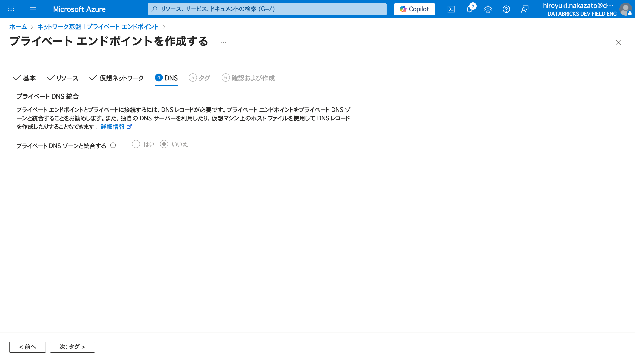The height and width of the screenshot is (364, 635).
Task: Open the ellipsis menu next to the page title
Action: pos(223,42)
